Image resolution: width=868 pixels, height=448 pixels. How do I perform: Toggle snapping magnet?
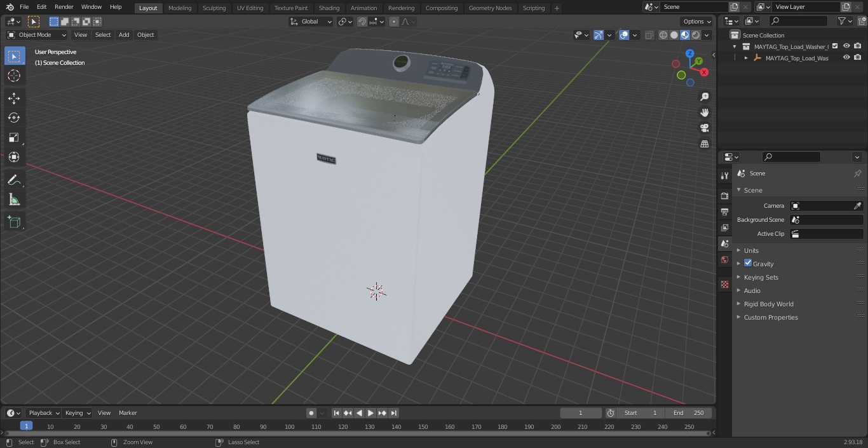(362, 22)
